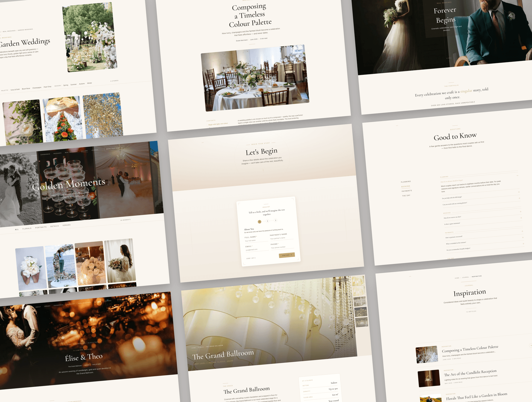532x402 pixels.
Task: Open Journal in the Golden Moments page navbar
Action: pyautogui.click(x=95, y=150)
